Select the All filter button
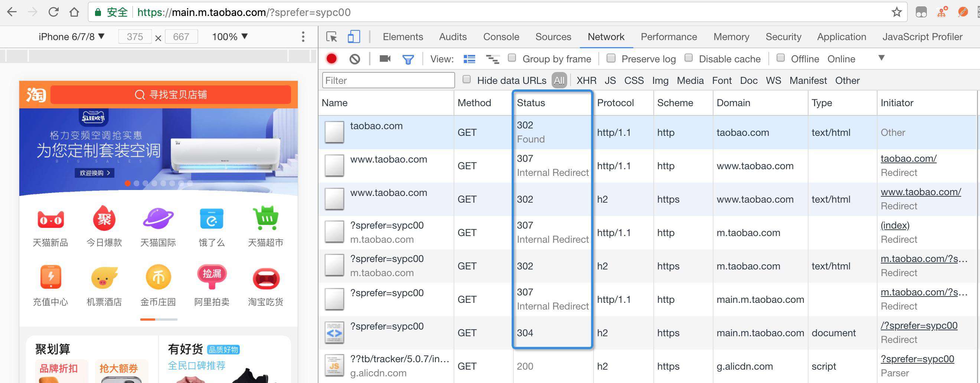 click(559, 81)
